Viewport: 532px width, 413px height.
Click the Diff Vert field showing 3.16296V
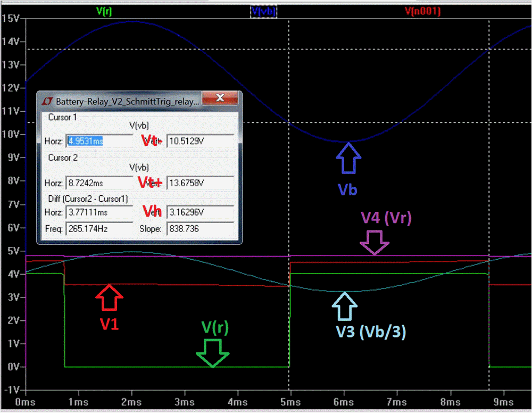[x=200, y=212]
